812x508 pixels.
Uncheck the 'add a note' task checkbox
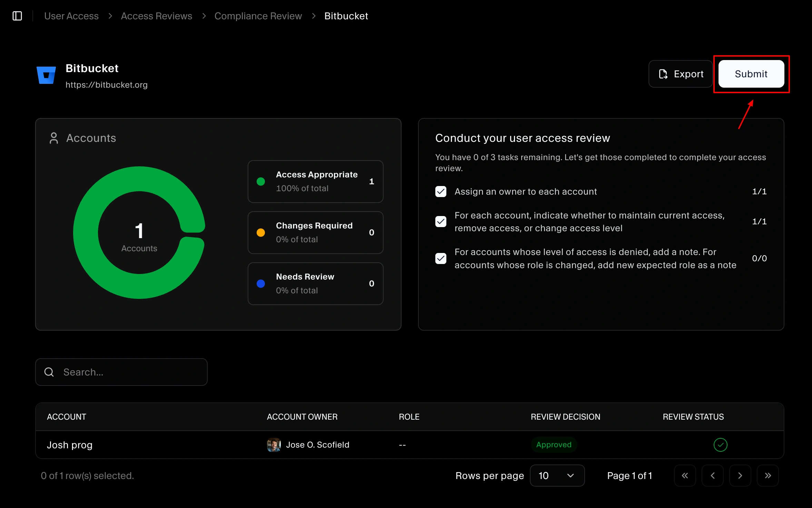440,258
